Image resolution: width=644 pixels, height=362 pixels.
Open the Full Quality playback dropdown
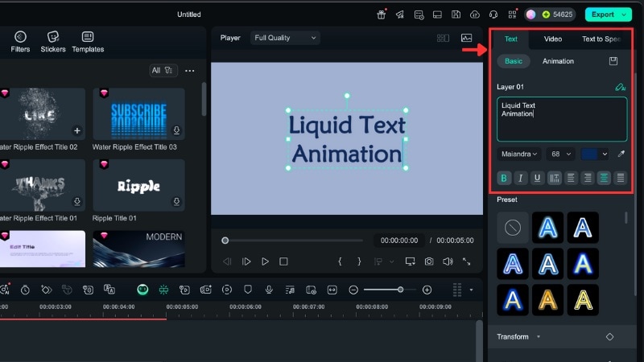[285, 38]
